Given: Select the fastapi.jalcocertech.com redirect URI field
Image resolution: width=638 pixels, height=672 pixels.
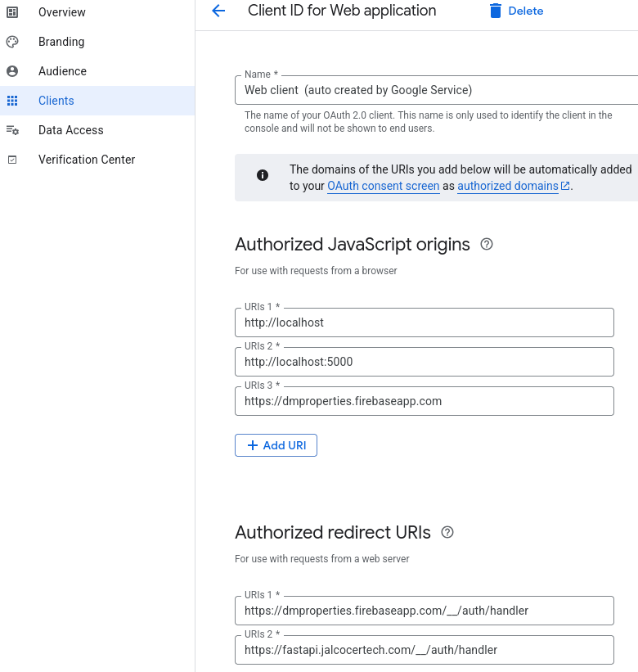Looking at the screenshot, I should pyautogui.click(x=424, y=650).
